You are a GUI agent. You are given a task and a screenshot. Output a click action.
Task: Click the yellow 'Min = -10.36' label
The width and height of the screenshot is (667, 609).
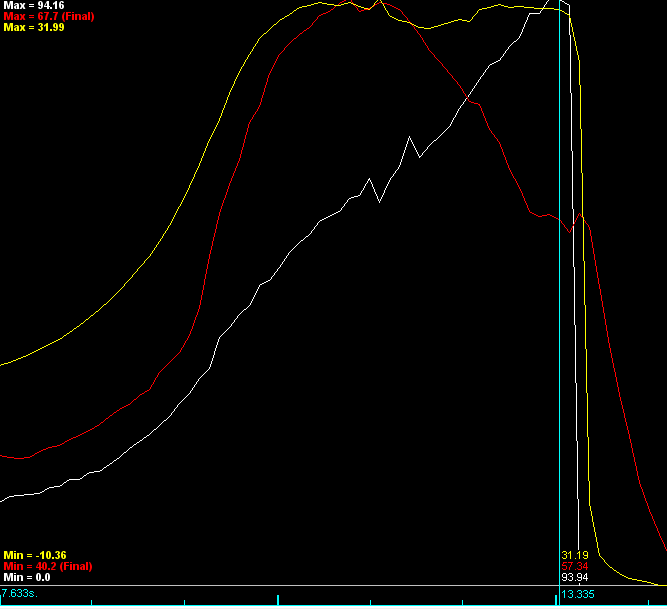click(x=35, y=555)
